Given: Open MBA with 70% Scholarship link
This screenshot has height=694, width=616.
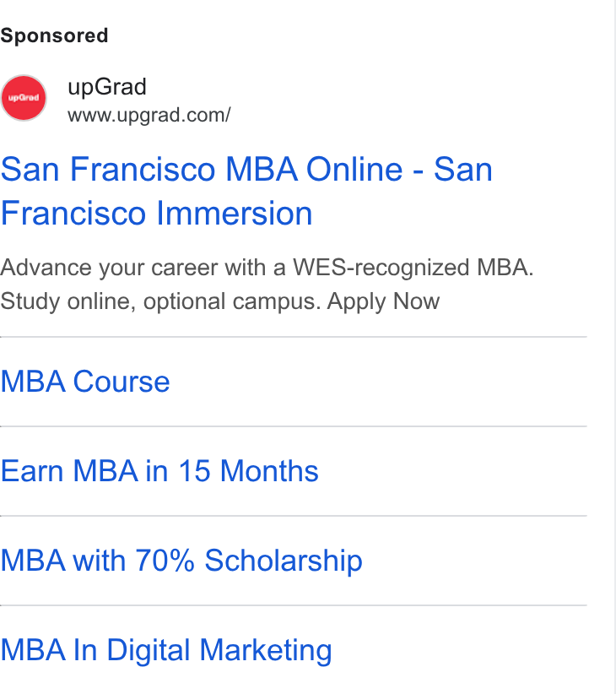Looking at the screenshot, I should coord(181,561).
